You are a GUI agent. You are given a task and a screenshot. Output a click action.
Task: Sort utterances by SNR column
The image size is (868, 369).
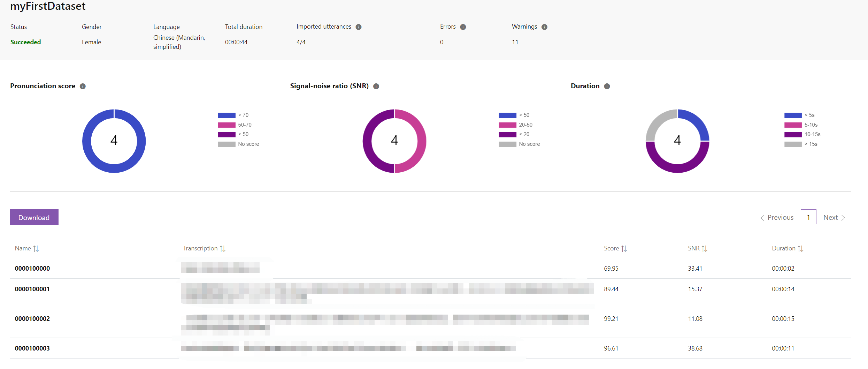coord(698,248)
